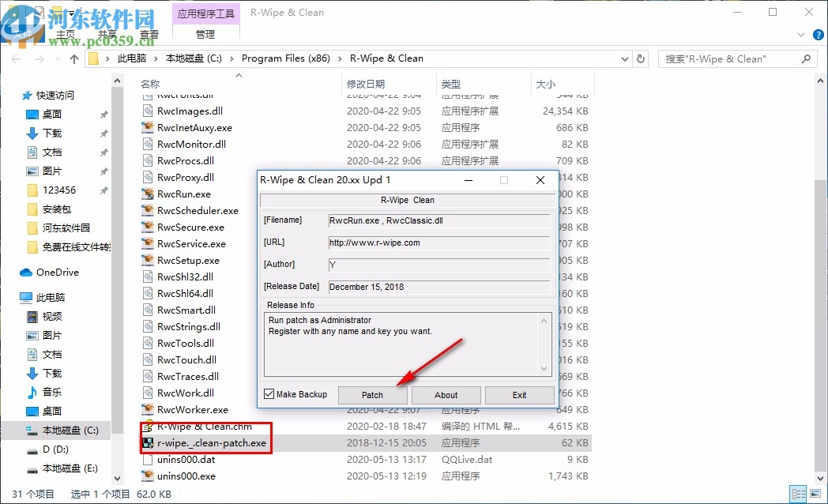828x504 pixels.
Task: Open D (D:) drive in navigation pane
Action: tap(55, 449)
